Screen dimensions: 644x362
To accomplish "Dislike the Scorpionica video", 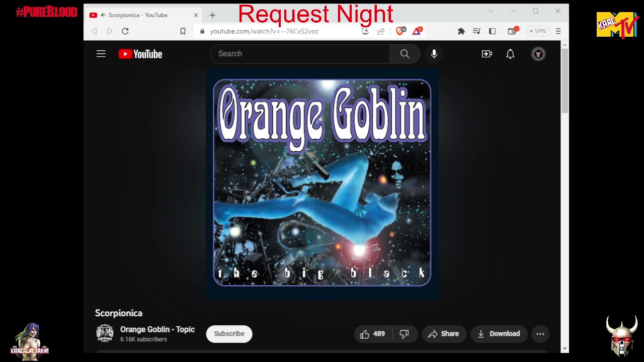I will click(x=405, y=334).
